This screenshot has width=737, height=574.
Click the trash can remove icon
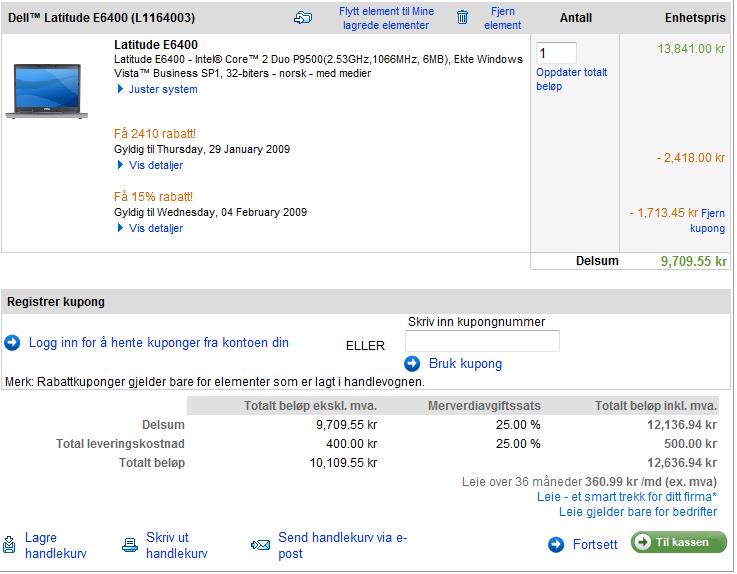click(x=463, y=17)
